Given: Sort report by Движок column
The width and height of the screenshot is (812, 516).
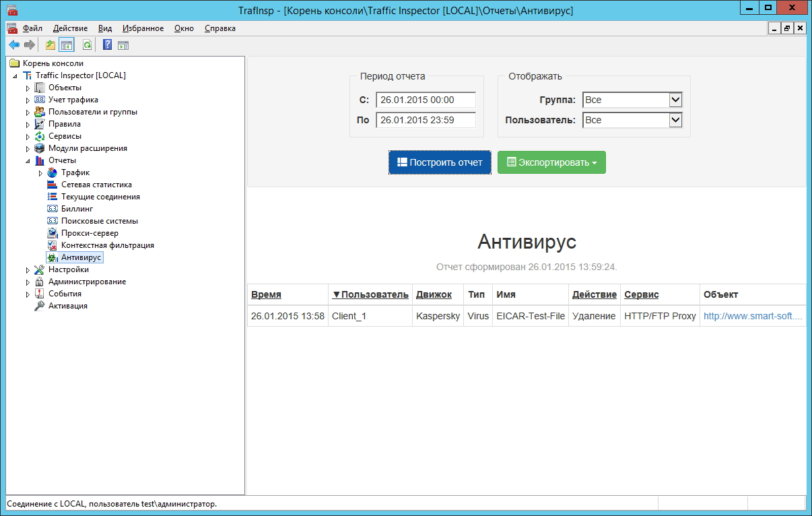Looking at the screenshot, I should 434,294.
